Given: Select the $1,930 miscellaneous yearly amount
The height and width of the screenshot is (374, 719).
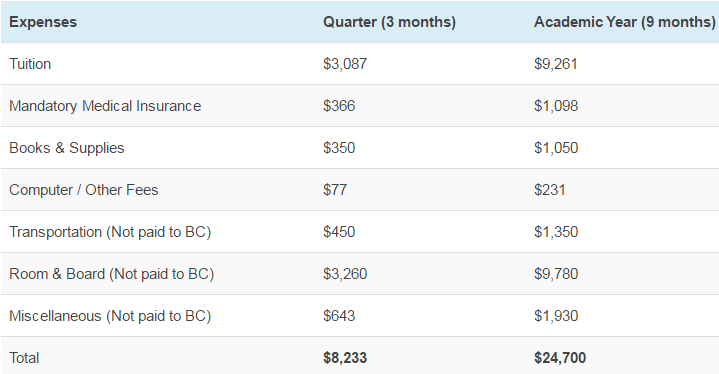Looking at the screenshot, I should point(556,316).
